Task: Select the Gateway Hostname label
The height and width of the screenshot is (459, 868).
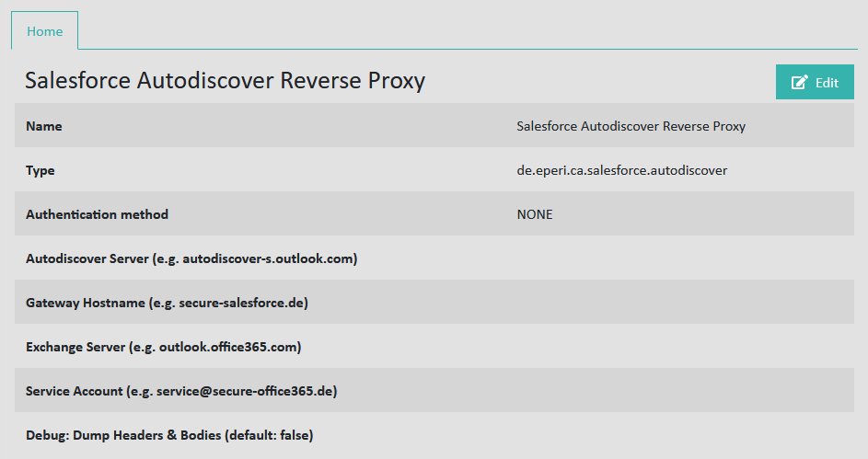Action: [x=167, y=303]
